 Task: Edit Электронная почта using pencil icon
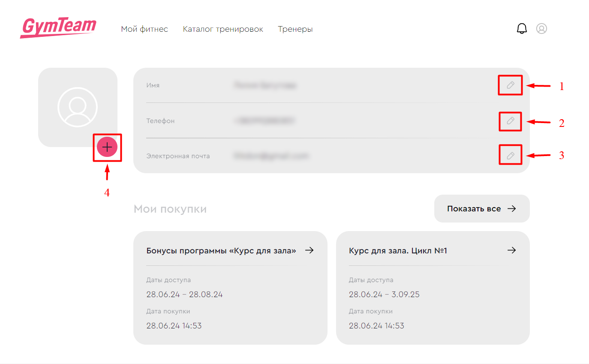coord(510,156)
